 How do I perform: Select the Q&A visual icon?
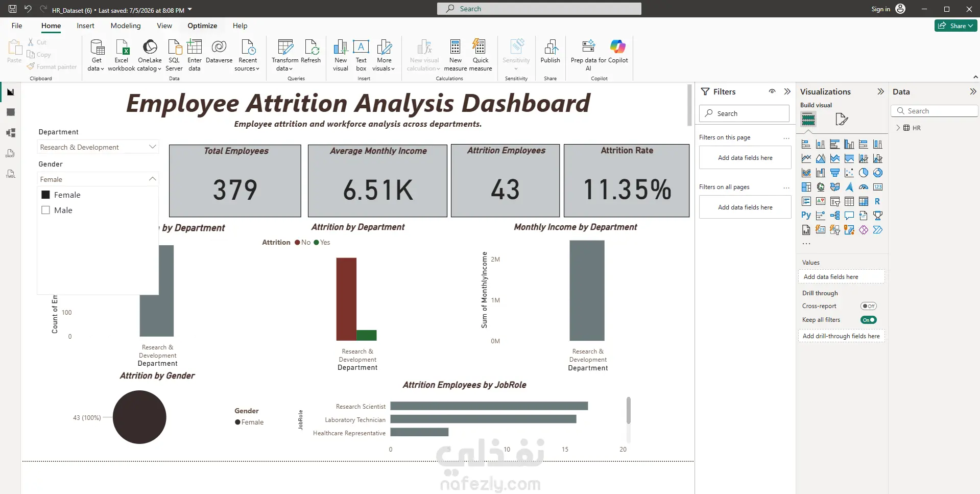coord(849,216)
